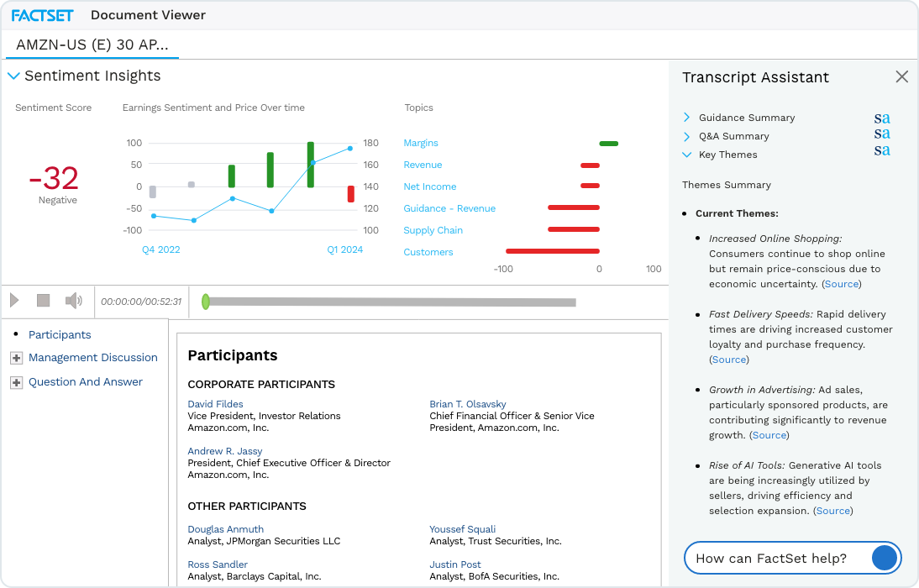919x588 pixels.
Task: Stop the audio playback
Action: (43, 300)
